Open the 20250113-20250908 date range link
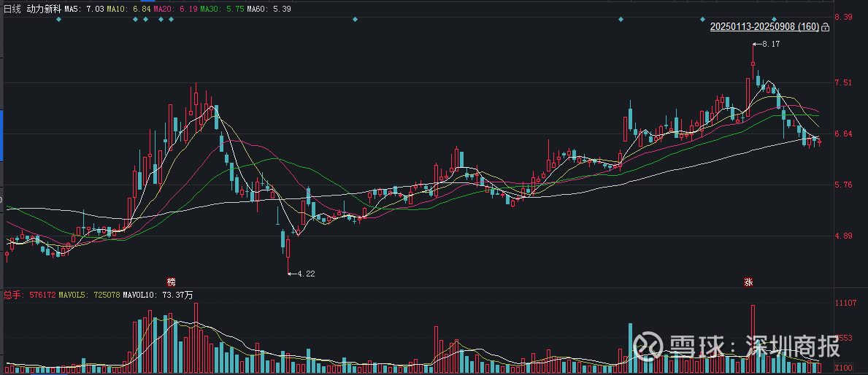 764,28
